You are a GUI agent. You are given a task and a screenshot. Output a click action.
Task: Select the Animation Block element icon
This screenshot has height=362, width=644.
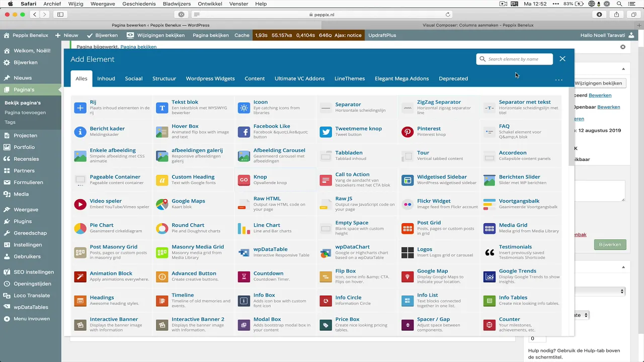click(x=80, y=277)
